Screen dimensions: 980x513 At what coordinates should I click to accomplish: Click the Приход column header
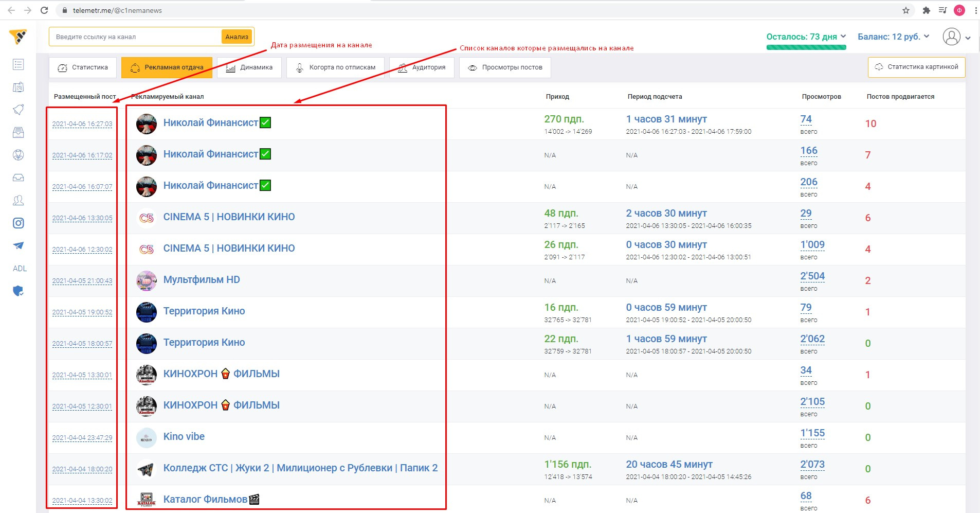click(x=557, y=97)
